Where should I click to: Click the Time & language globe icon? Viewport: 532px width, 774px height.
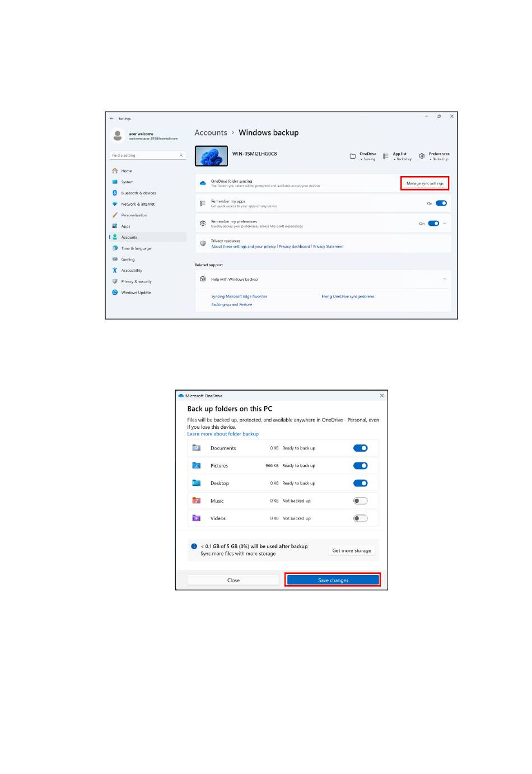115,248
